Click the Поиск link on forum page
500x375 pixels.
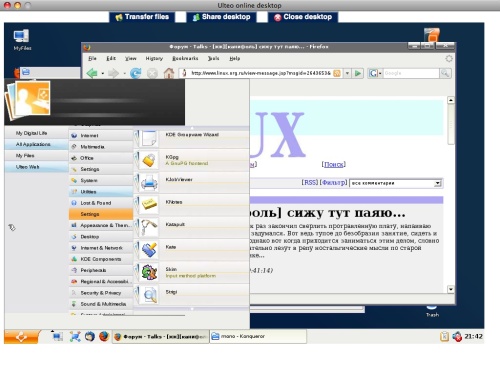pyautogui.click(x=334, y=164)
